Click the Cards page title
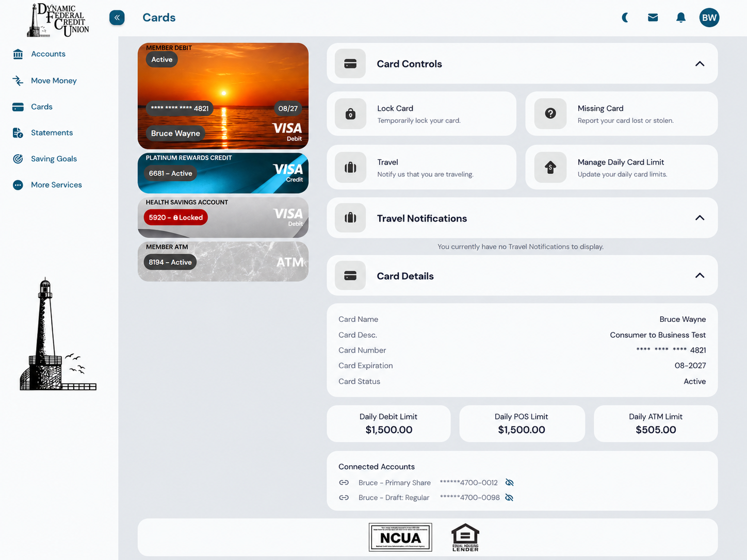747x560 pixels. (x=159, y=18)
